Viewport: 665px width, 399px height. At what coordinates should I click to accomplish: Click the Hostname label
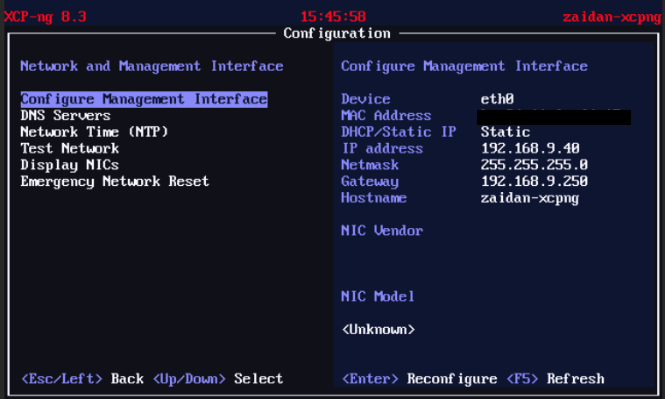(374, 198)
